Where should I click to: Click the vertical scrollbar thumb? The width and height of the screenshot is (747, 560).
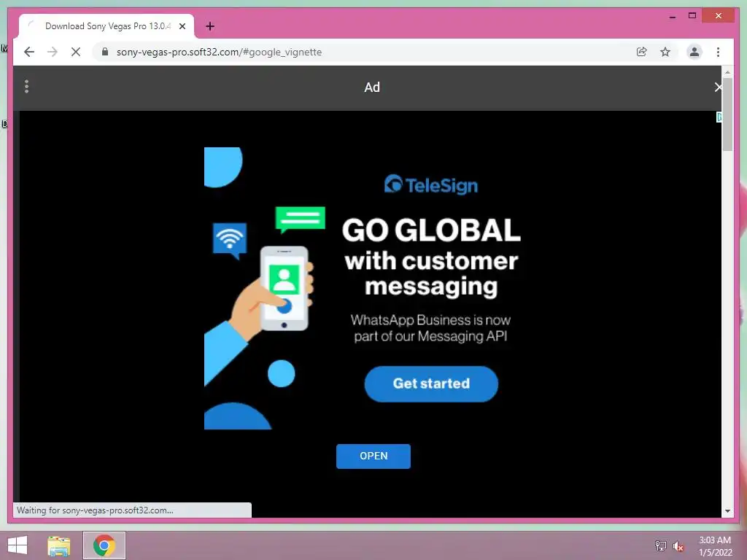coord(727,114)
